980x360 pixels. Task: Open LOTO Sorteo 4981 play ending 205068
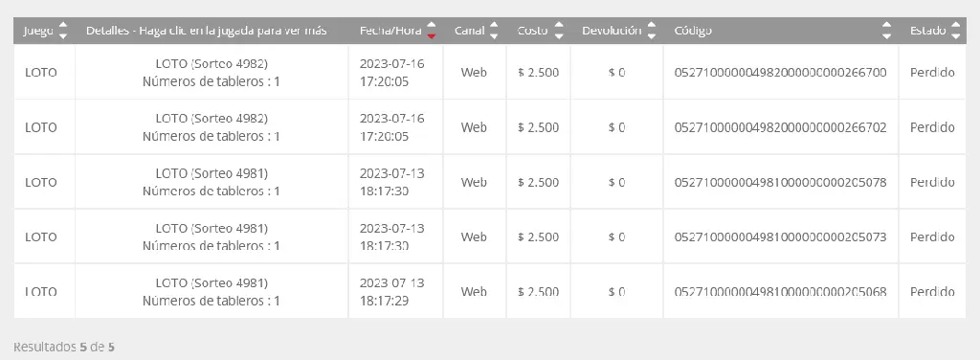212,291
